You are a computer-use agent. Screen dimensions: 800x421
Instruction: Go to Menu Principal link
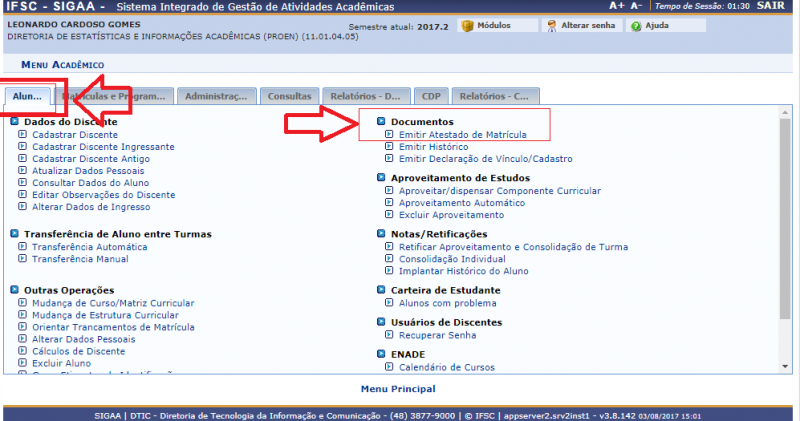pos(398,388)
